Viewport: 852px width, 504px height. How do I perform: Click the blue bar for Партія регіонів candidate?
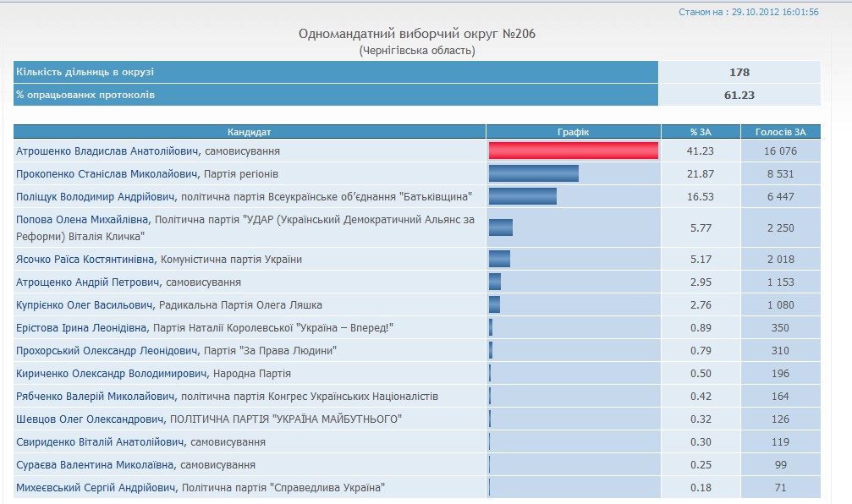point(533,173)
